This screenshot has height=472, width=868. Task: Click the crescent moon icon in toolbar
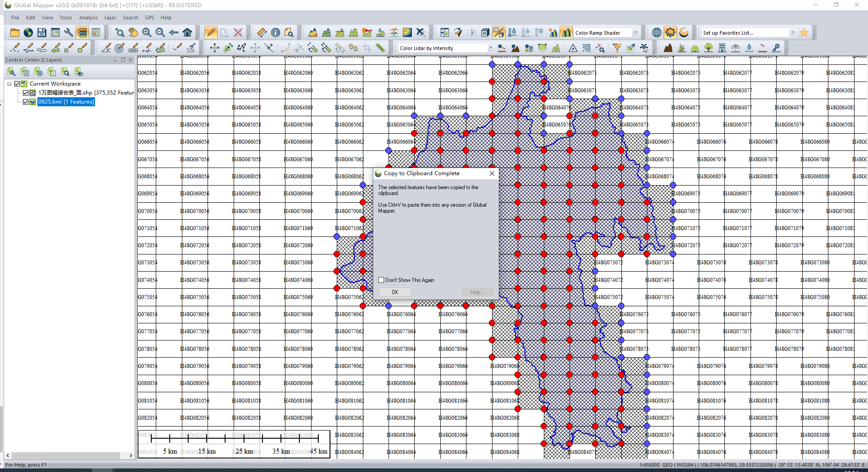684,32
